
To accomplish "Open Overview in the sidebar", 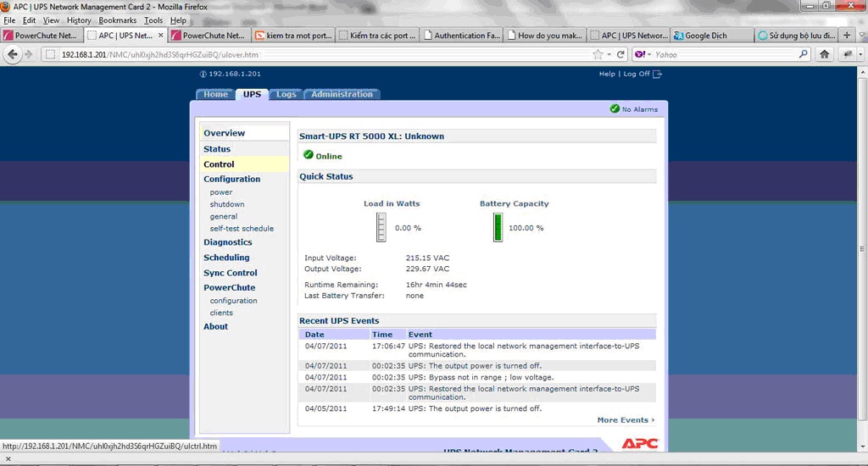I will click(x=224, y=133).
